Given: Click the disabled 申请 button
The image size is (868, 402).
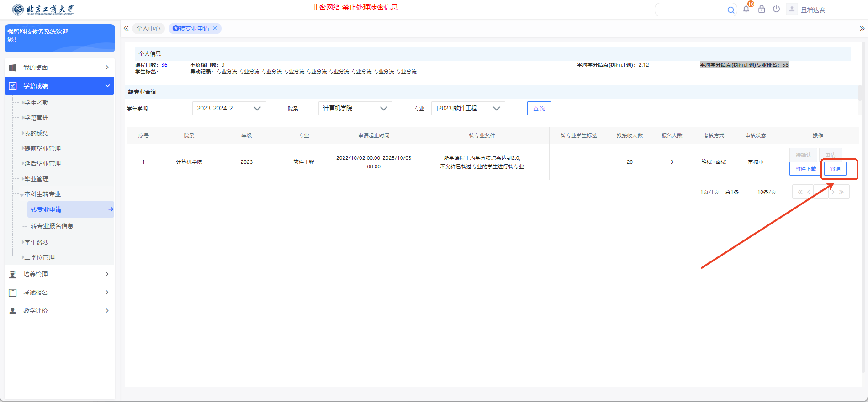Looking at the screenshot, I should [x=831, y=155].
